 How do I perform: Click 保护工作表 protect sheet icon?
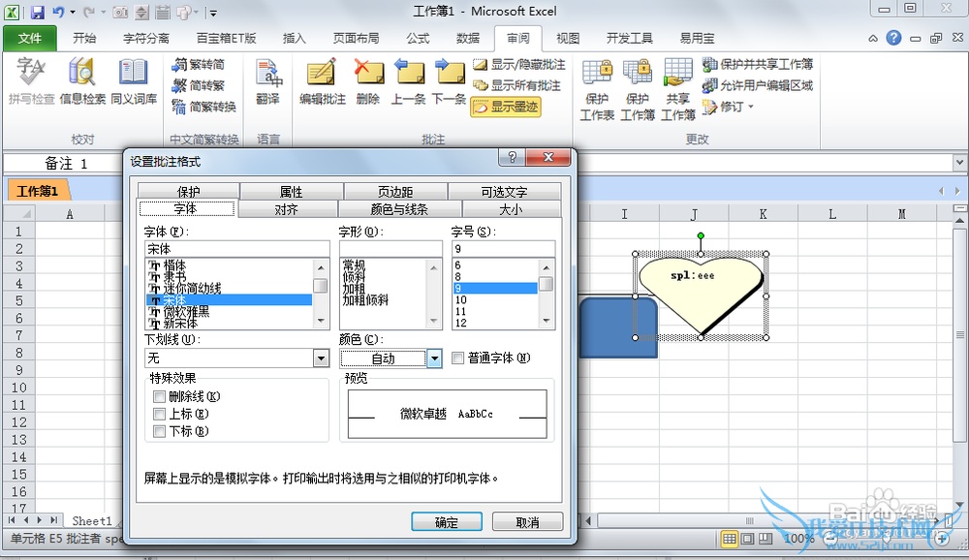(x=597, y=90)
